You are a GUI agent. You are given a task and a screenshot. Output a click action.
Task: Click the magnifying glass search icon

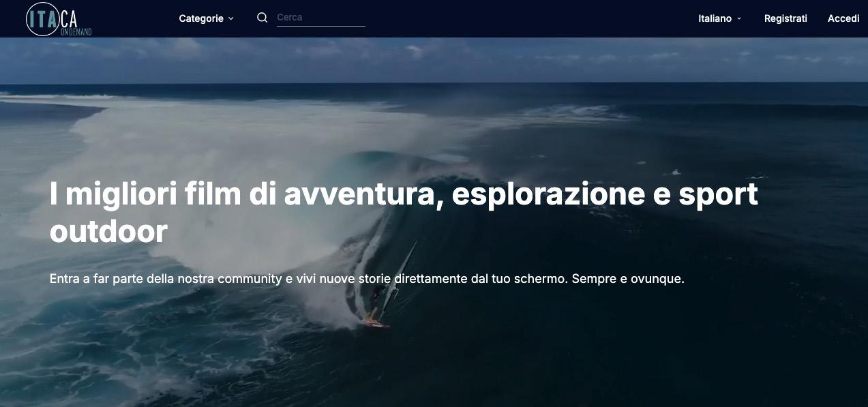pos(262,18)
